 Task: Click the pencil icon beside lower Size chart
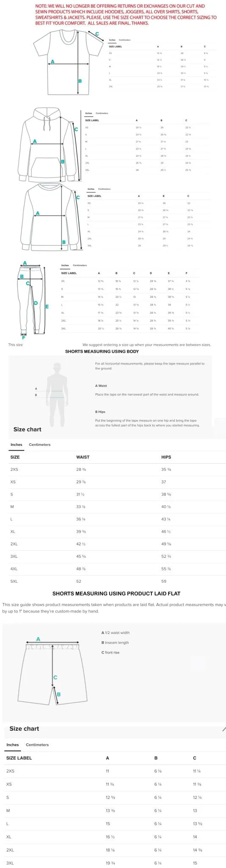(224, 729)
